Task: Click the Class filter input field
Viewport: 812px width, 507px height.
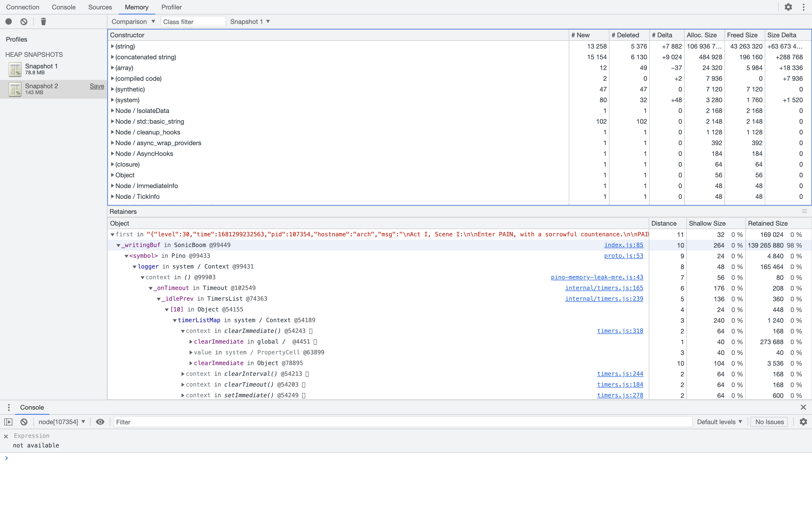Action: (x=193, y=21)
